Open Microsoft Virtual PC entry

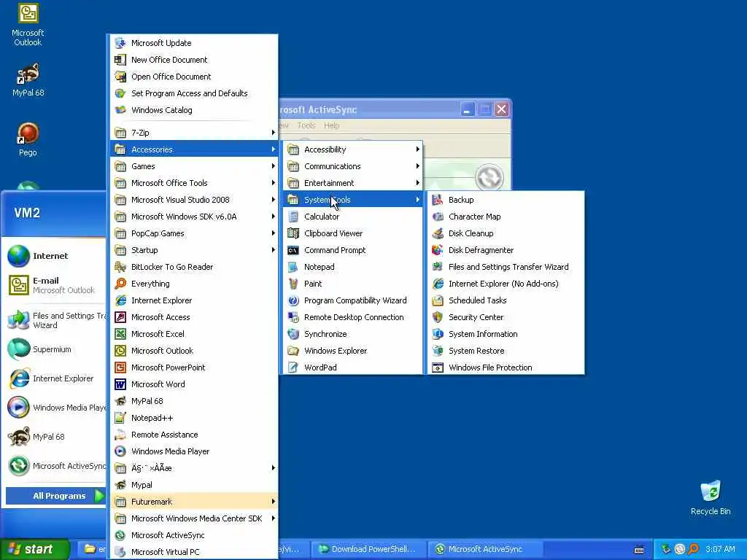[194, 552]
